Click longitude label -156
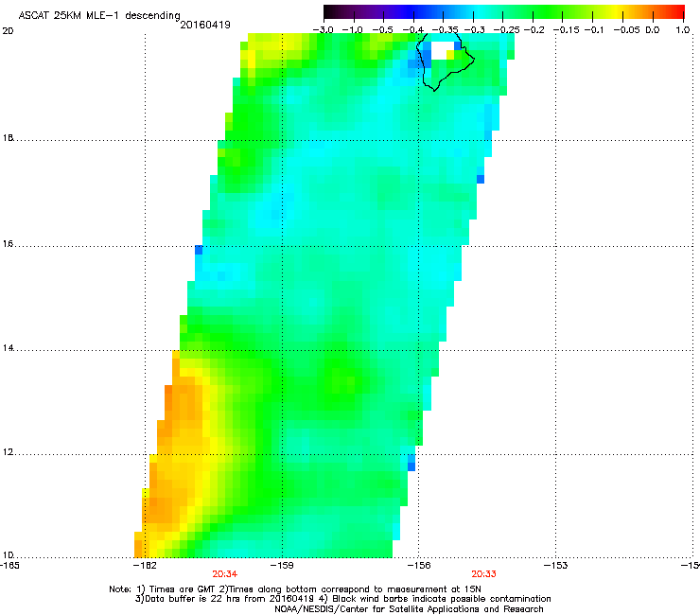 419,566
